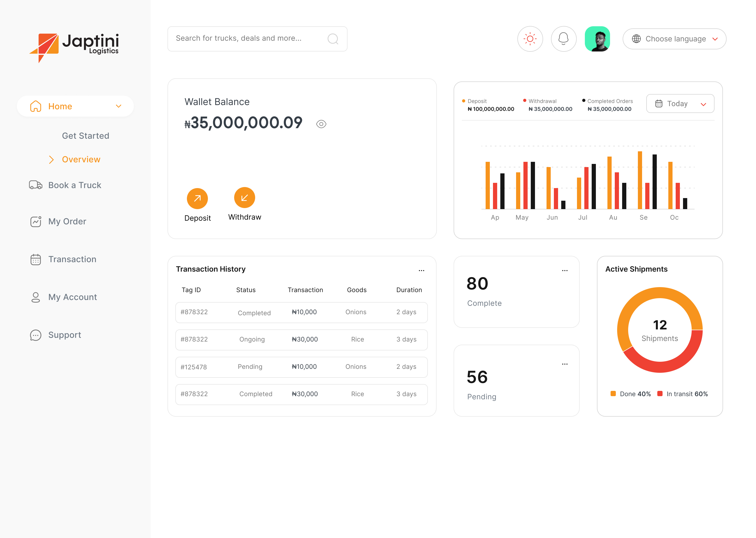Click the Support chat bubble icon
The height and width of the screenshot is (538, 756).
pos(36,335)
